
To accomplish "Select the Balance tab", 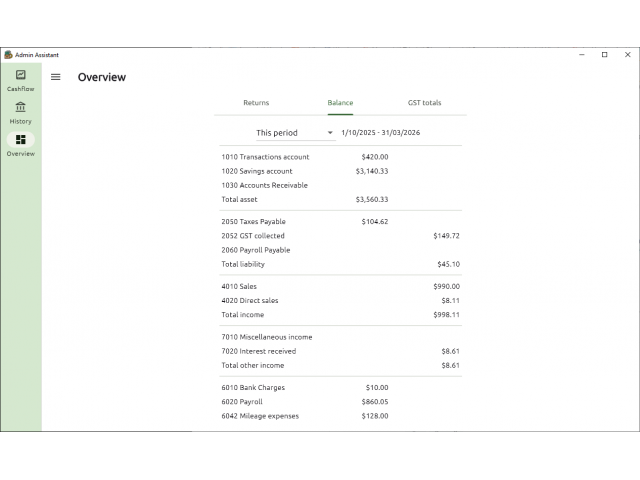I will pos(340,103).
